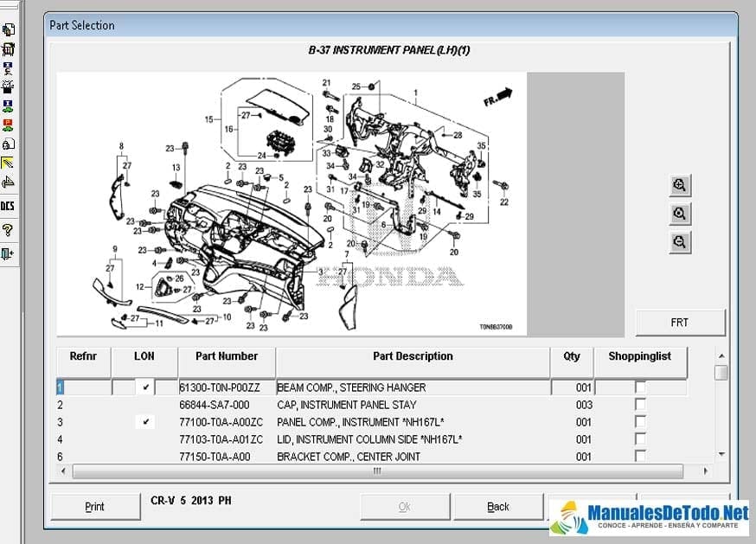Click the middle zoom reset magnifier
Image resolution: width=756 pixels, height=544 pixels.
[680, 214]
